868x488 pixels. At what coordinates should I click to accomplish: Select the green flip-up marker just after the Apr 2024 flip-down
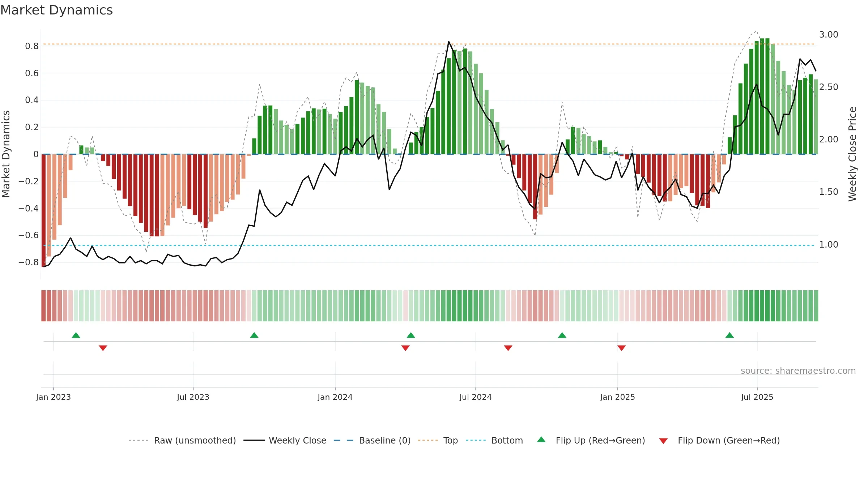coord(411,335)
